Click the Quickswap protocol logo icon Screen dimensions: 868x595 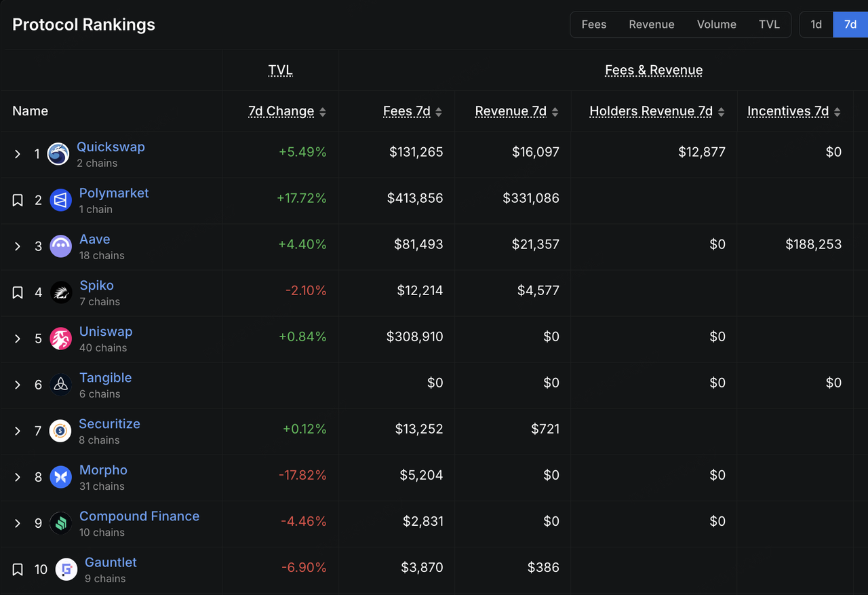pos(58,154)
